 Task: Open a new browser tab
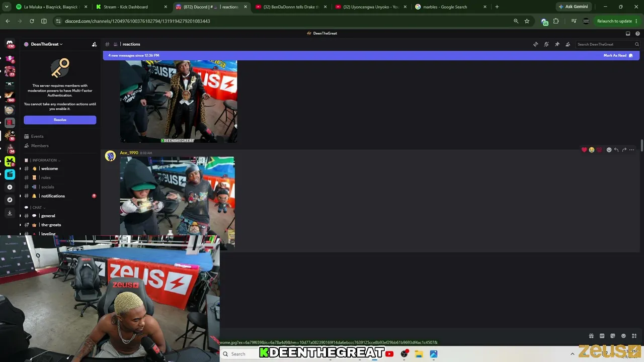(x=497, y=7)
